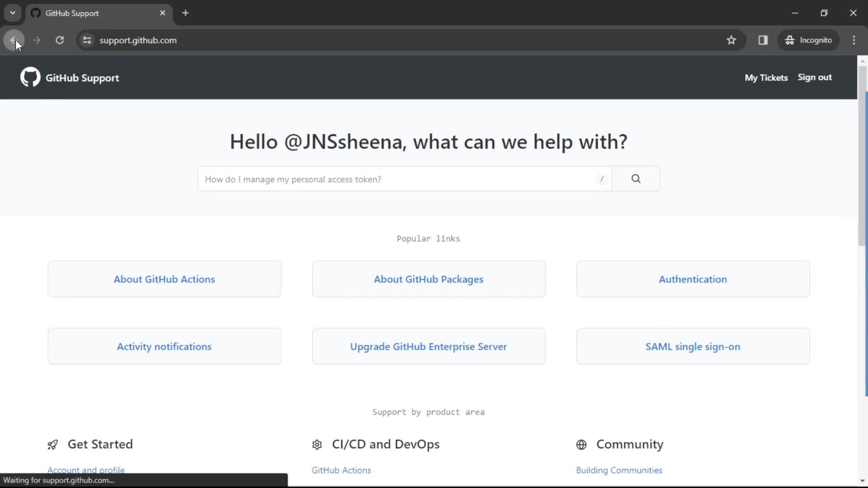Click the Support by product area label
The width and height of the screenshot is (868, 488).
pyautogui.click(x=428, y=412)
